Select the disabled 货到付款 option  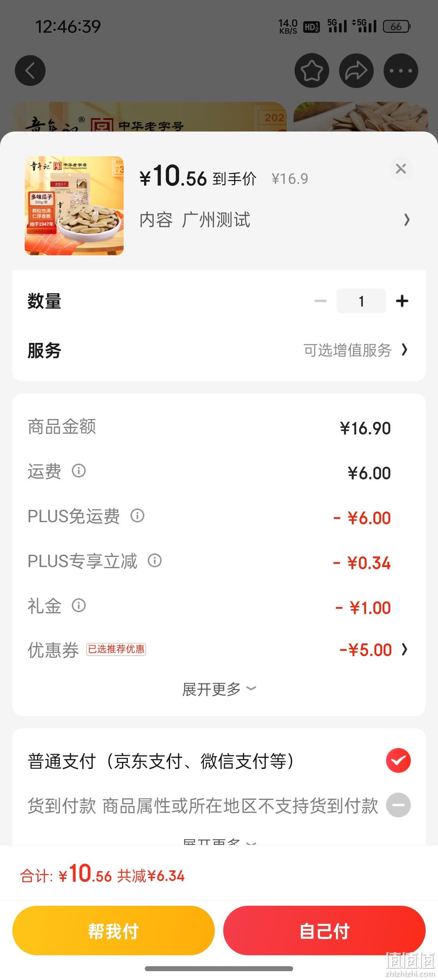398,805
